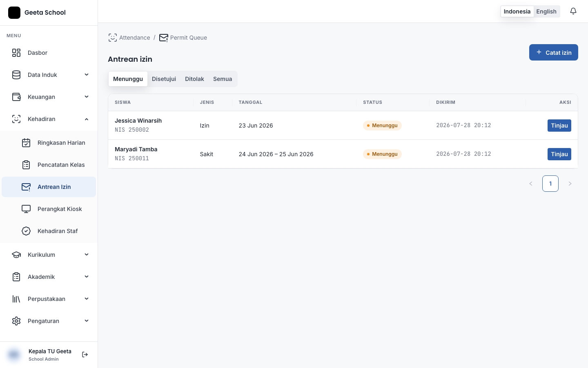588x368 pixels.
Task: Click the logout icon beside Kepala TU Geeta
Action: pos(85,355)
